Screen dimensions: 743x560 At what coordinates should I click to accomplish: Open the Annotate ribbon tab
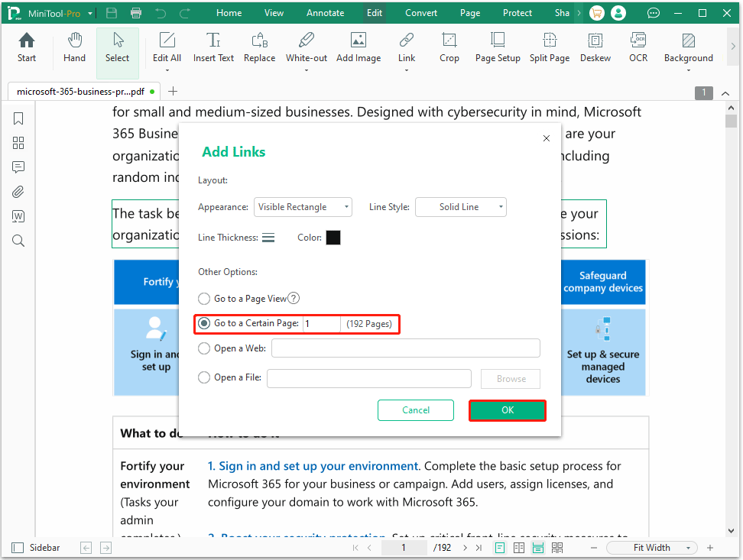(325, 12)
